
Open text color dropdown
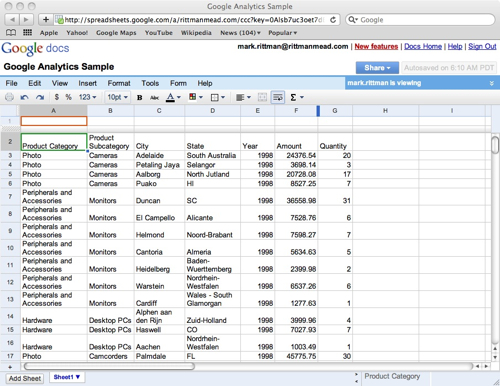point(173,97)
